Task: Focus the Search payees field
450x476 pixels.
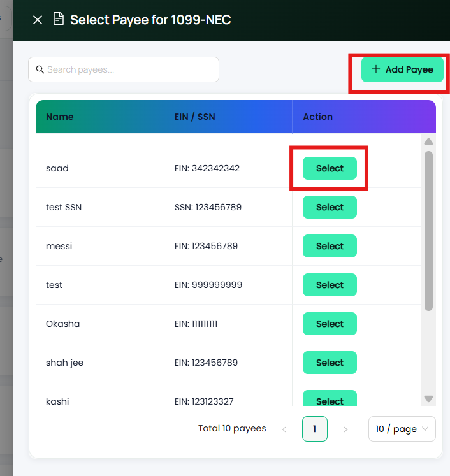Action: click(124, 69)
